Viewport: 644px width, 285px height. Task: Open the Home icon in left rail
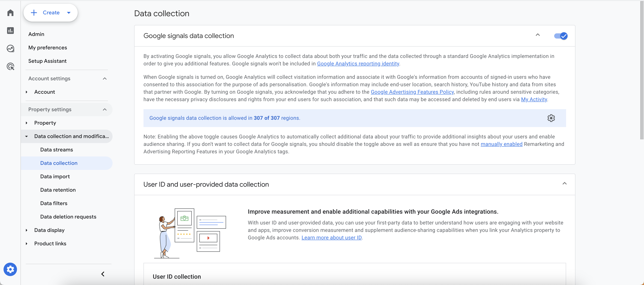[10, 12]
